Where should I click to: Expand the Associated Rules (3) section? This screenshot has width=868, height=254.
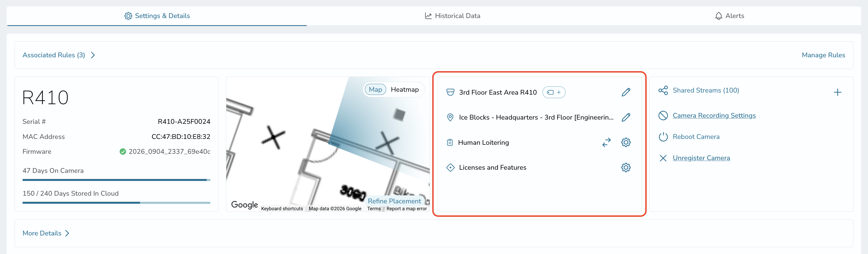point(59,55)
